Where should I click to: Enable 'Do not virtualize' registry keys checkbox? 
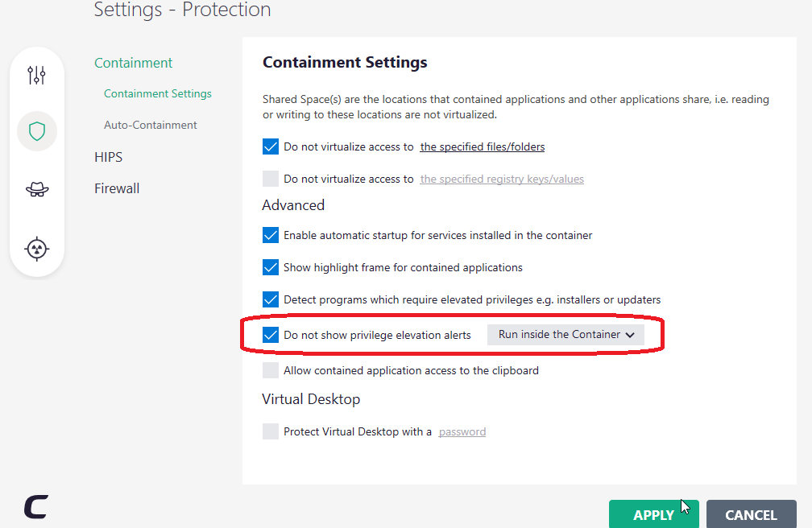[x=271, y=179]
